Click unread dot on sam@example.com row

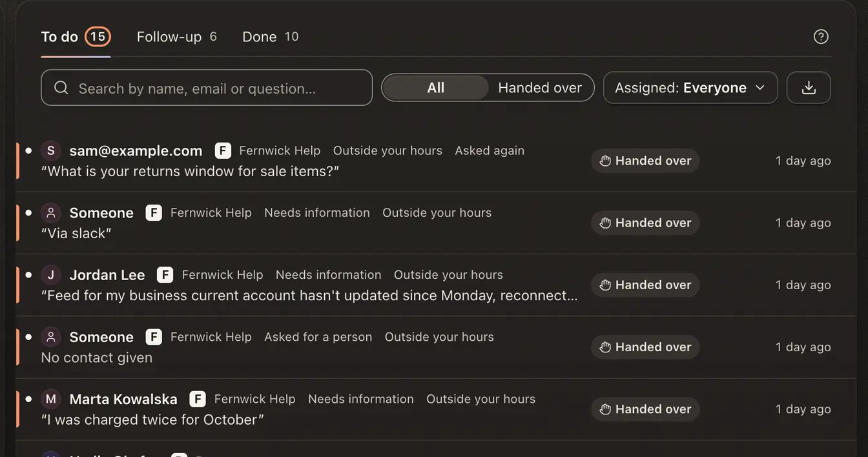tap(28, 150)
